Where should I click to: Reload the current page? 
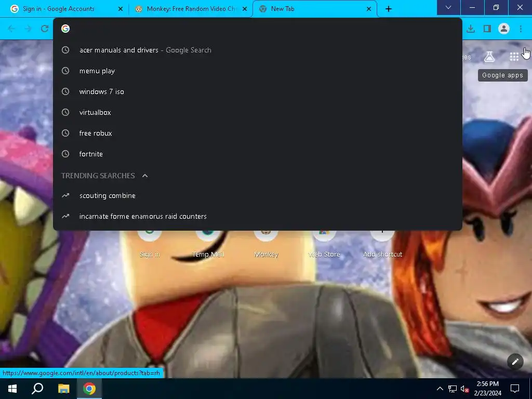coord(45,29)
